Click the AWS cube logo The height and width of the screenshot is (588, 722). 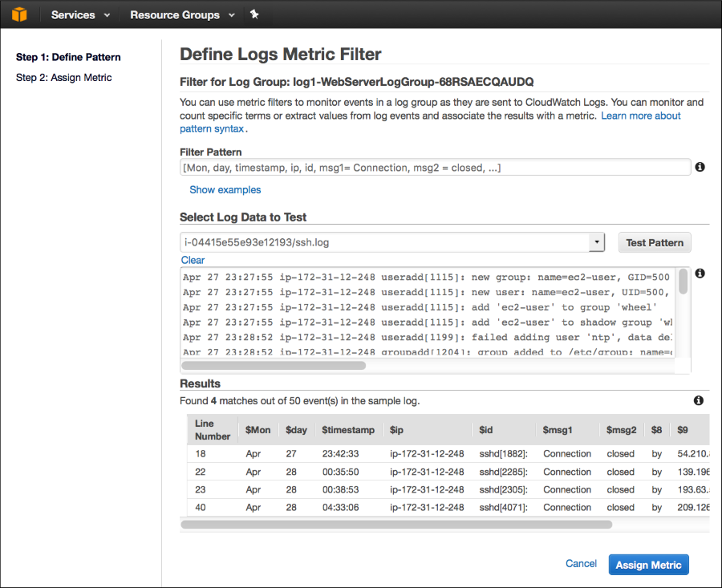point(18,14)
